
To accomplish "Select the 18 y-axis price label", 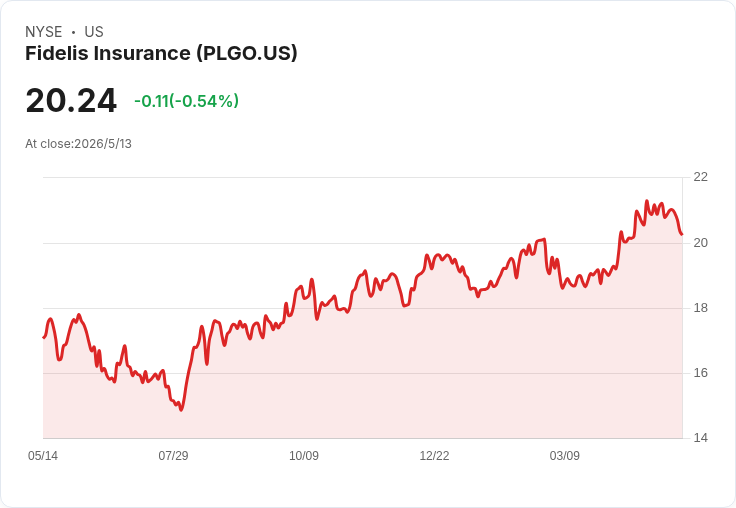I will (701, 308).
